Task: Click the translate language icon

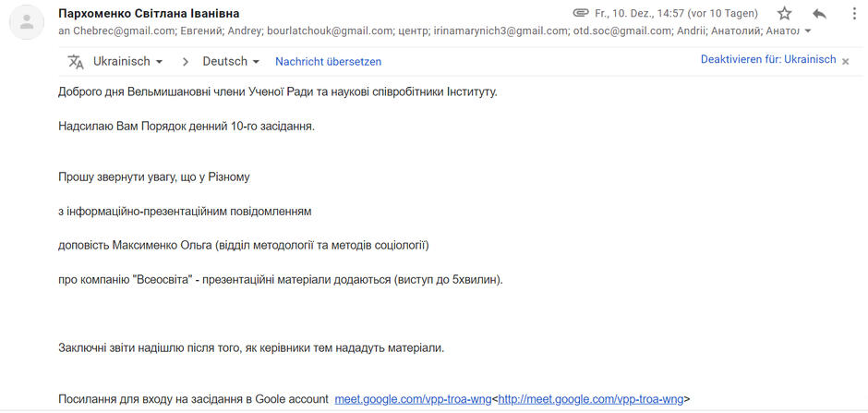Action: click(76, 62)
